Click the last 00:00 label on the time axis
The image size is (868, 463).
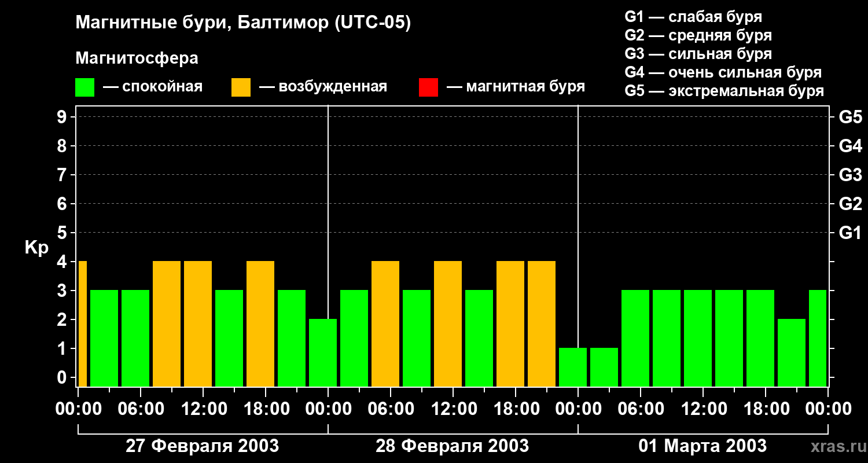[828, 409]
